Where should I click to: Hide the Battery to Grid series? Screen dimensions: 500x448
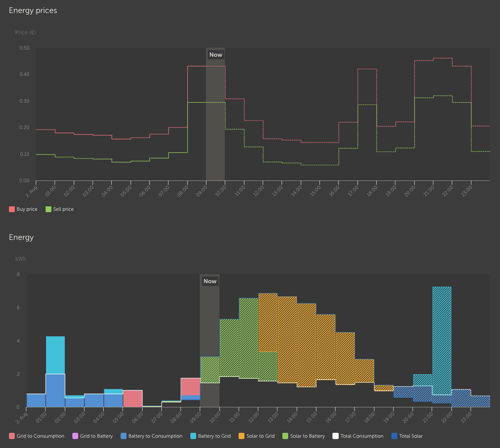point(210,436)
